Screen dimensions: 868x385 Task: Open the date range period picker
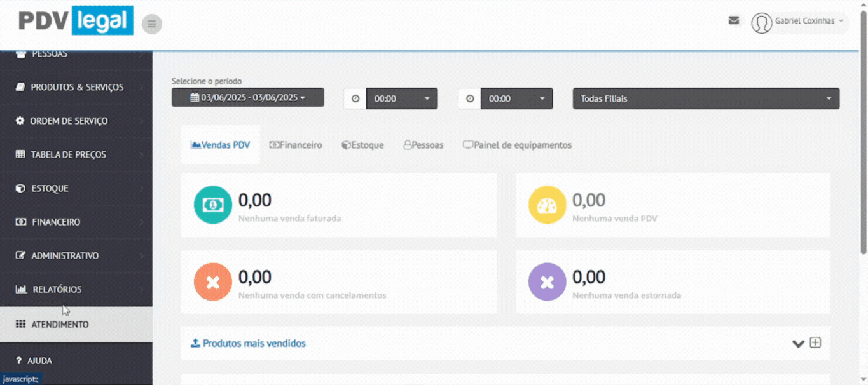tap(247, 97)
